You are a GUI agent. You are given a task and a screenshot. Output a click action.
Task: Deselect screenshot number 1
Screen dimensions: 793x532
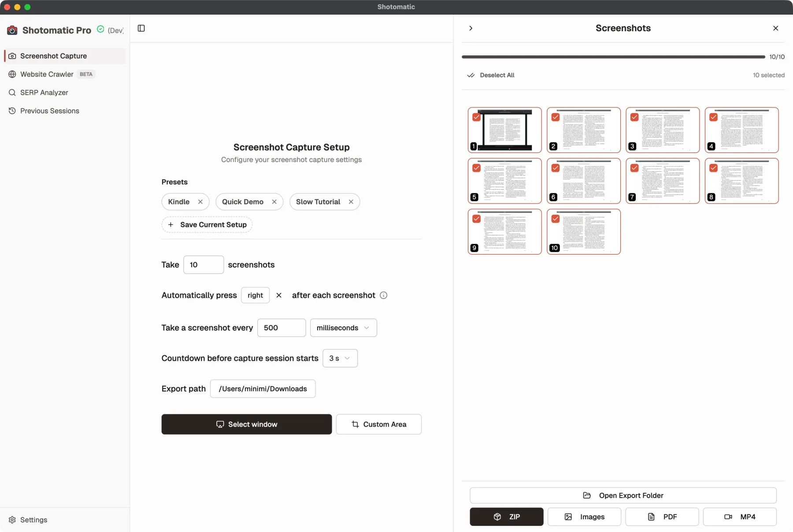[x=476, y=117]
